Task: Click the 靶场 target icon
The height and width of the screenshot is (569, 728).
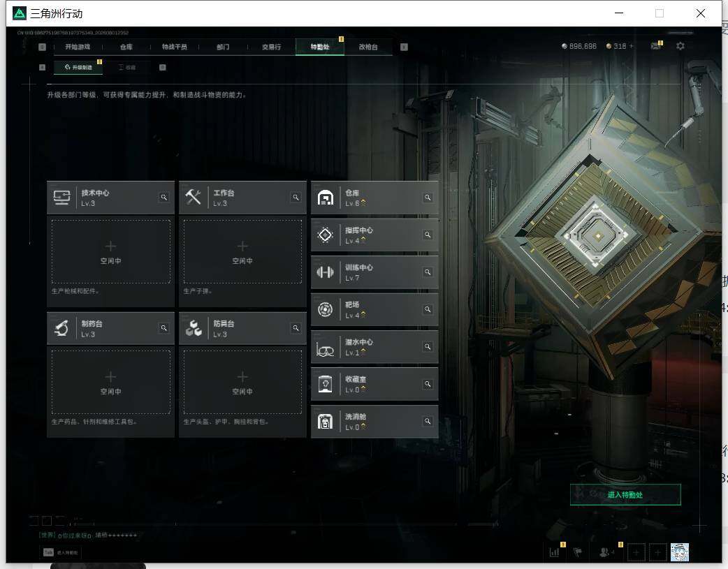Action: tap(325, 309)
